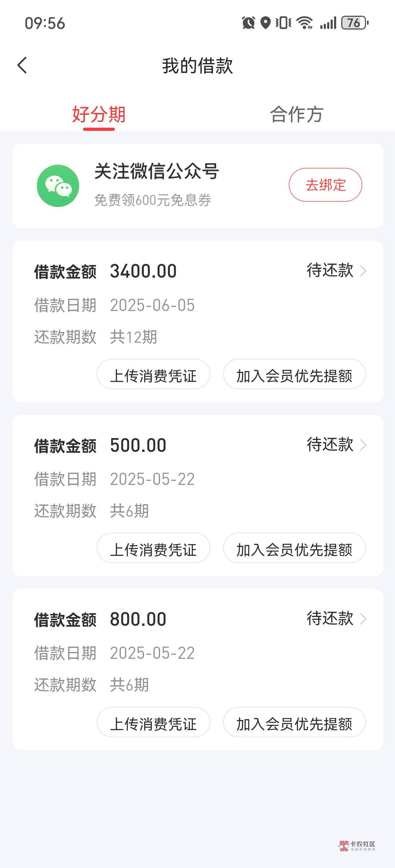Tap the 关注微信公众号 promotion title
This screenshot has width=395, height=868.
pos(157,171)
